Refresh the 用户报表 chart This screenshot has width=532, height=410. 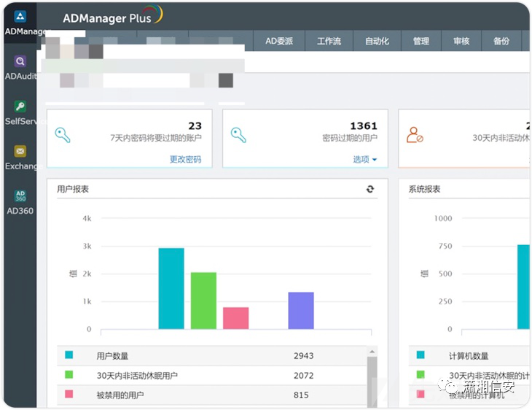[370, 189]
